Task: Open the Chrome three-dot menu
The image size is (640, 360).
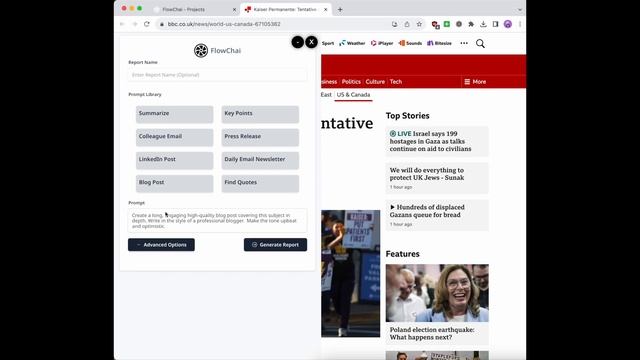Action: tap(520, 24)
